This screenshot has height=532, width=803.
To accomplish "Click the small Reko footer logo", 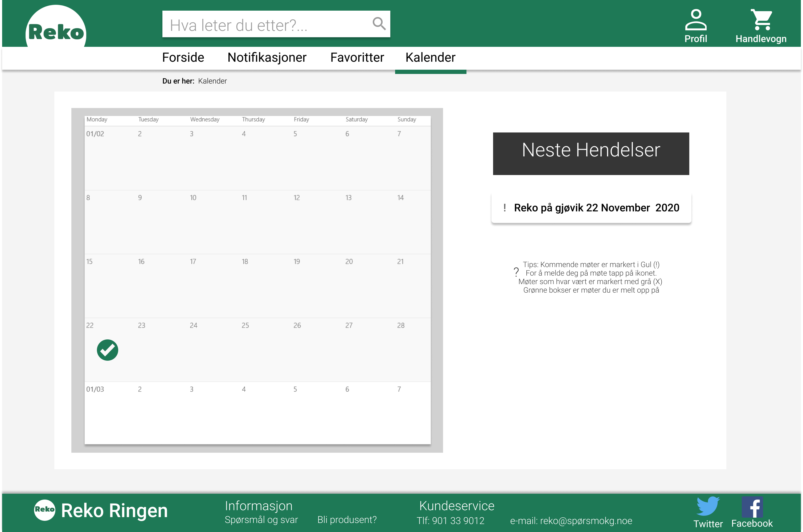I will (x=44, y=510).
